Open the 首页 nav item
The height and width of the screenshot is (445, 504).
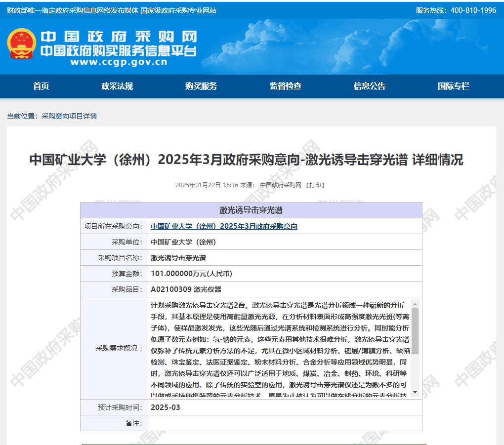point(41,86)
